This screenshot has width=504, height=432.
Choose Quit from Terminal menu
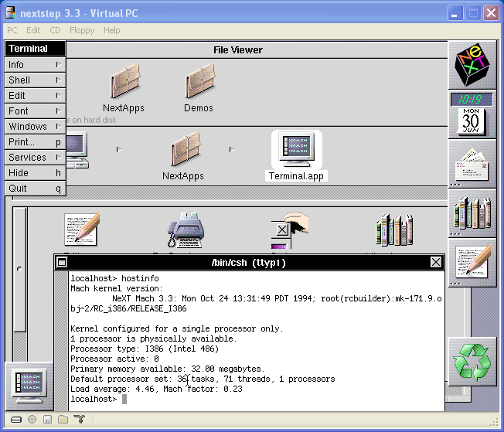click(36, 188)
